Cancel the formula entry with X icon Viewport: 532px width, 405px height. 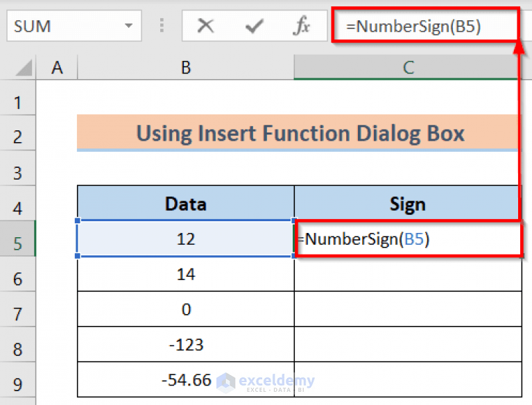tap(205, 26)
